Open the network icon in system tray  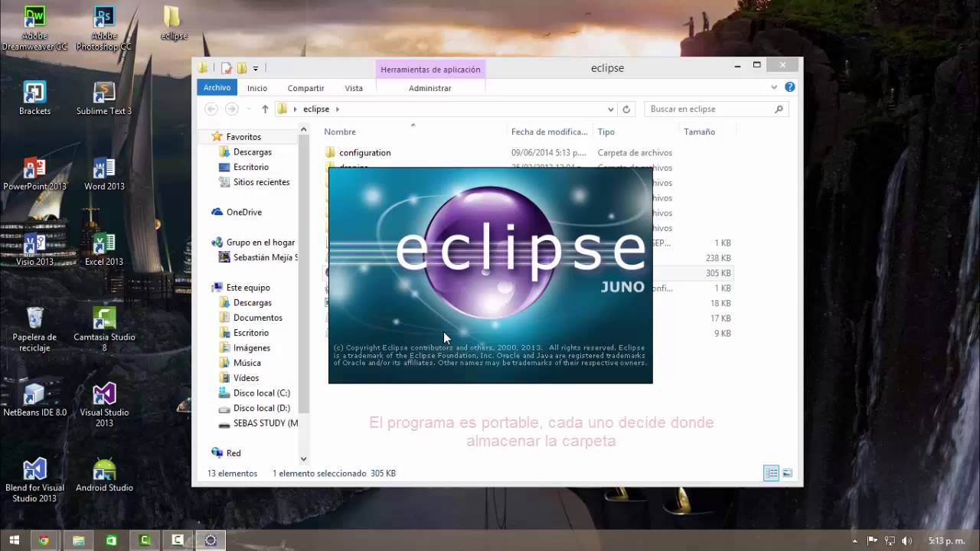890,541
